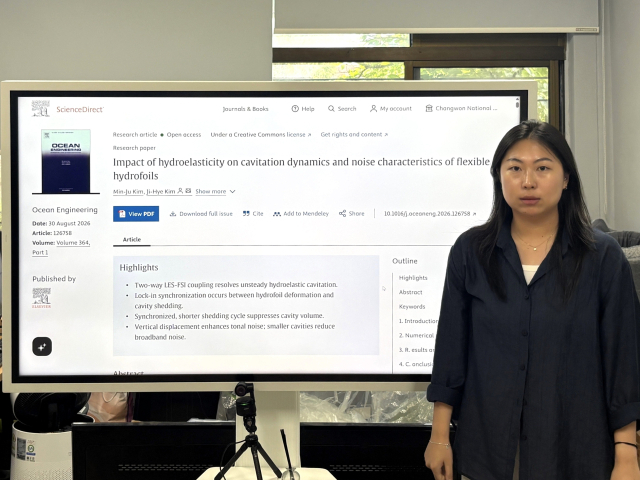Click the article title "Impact of hydroelasticity"
The image size is (640, 480).
pyautogui.click(x=301, y=169)
